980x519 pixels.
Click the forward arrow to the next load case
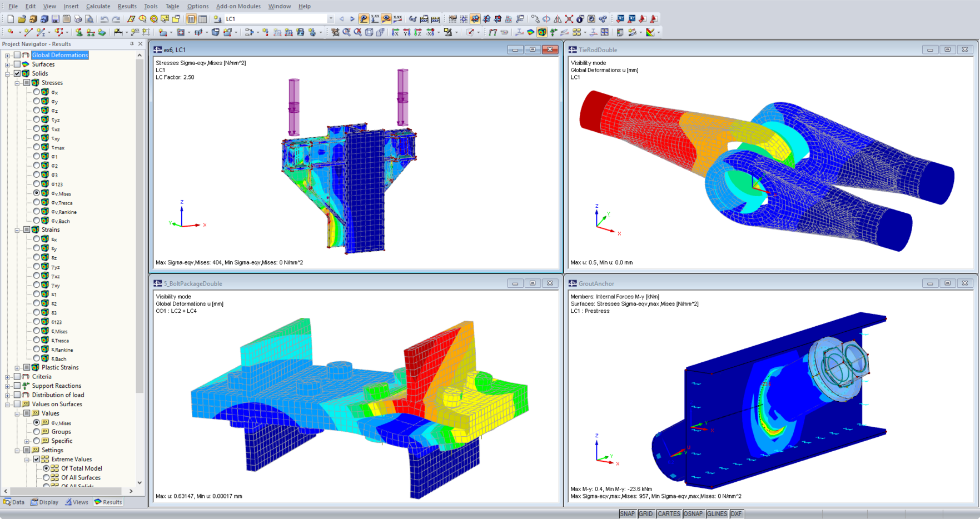coord(352,18)
